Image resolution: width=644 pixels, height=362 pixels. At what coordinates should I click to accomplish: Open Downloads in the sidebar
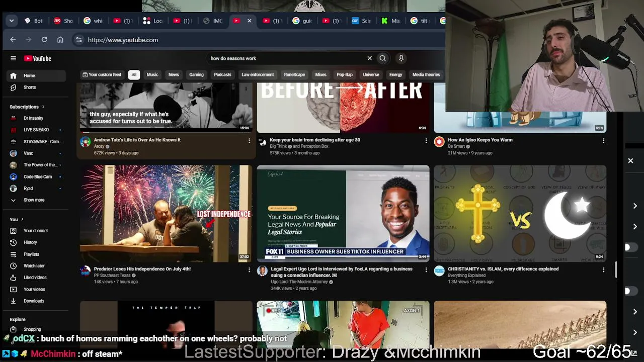pos(34,301)
